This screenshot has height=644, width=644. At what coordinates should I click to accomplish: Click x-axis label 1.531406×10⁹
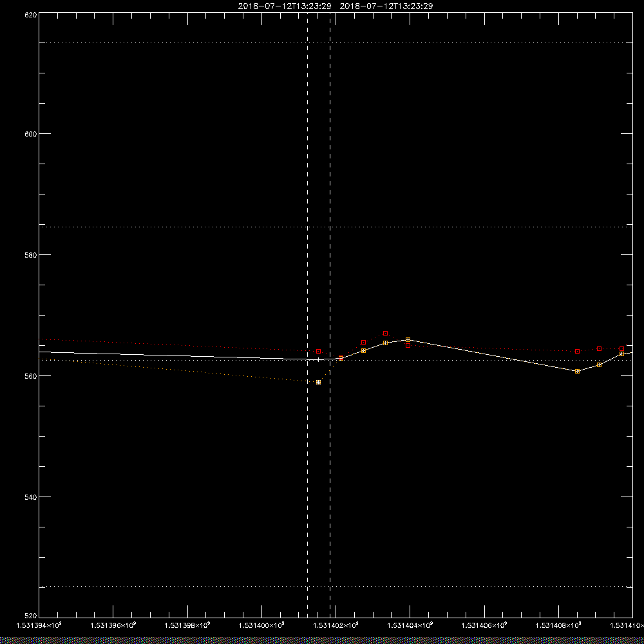coord(484,625)
